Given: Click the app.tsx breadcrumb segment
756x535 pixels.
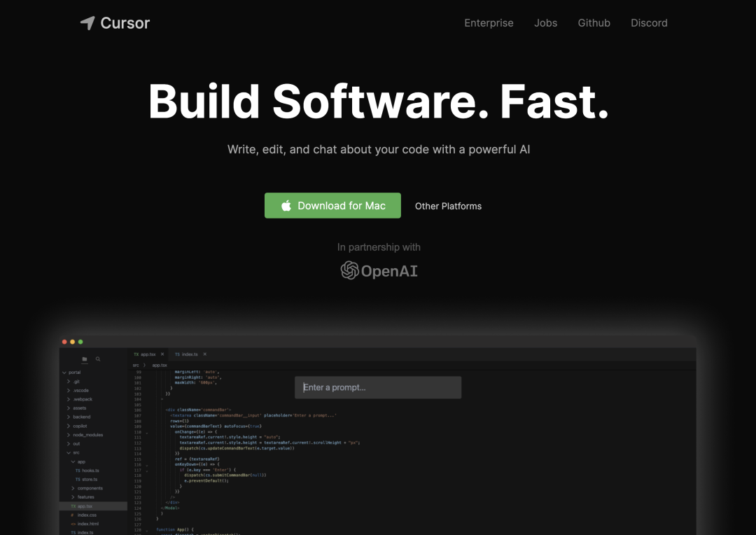Looking at the screenshot, I should click(x=160, y=366).
